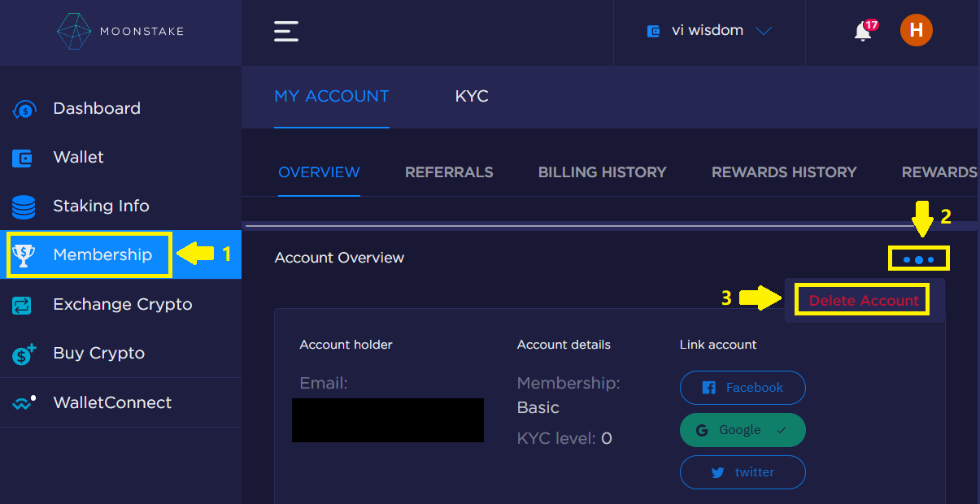980x504 pixels.
Task: Click the Dashboard speedometer icon
Action: pos(24,109)
